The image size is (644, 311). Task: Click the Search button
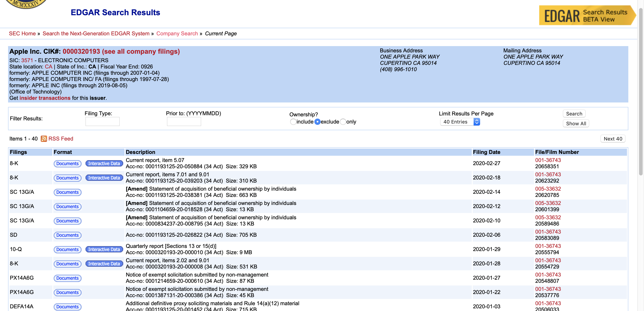[574, 114]
